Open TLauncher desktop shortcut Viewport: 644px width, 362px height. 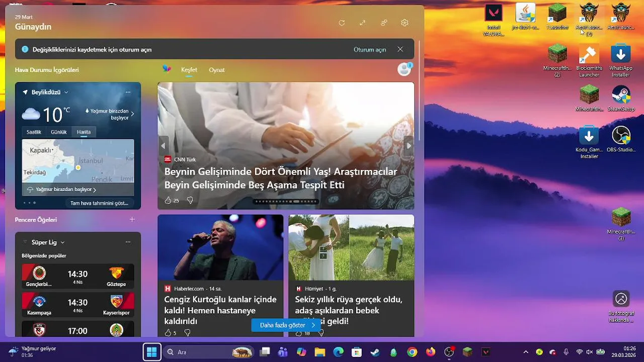point(557,17)
